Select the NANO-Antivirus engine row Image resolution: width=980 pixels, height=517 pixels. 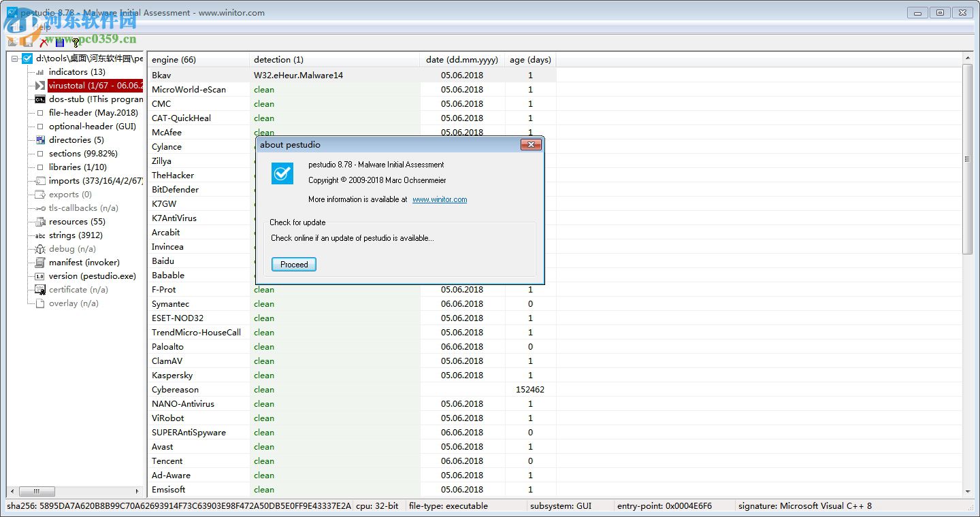coord(352,403)
